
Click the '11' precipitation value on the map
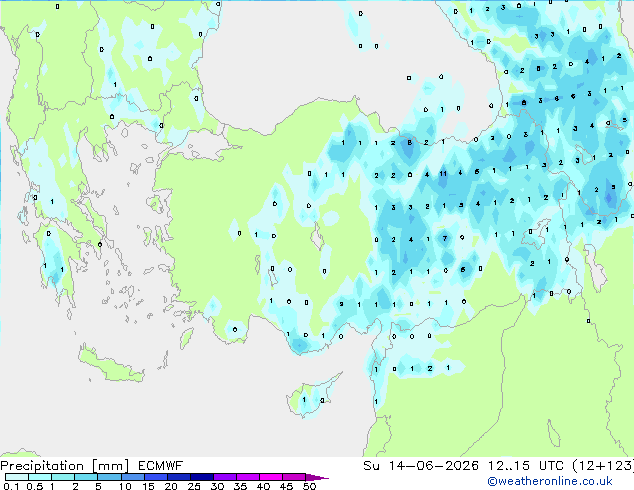(x=443, y=174)
